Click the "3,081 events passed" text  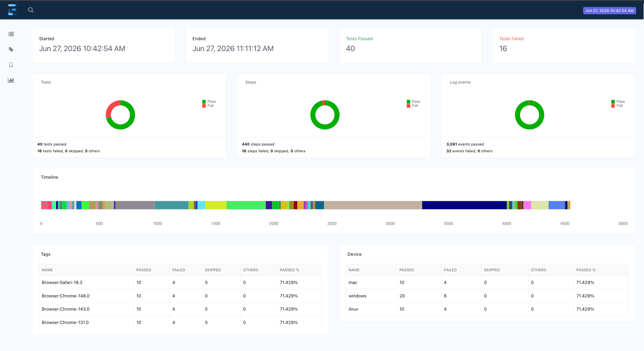465,144
